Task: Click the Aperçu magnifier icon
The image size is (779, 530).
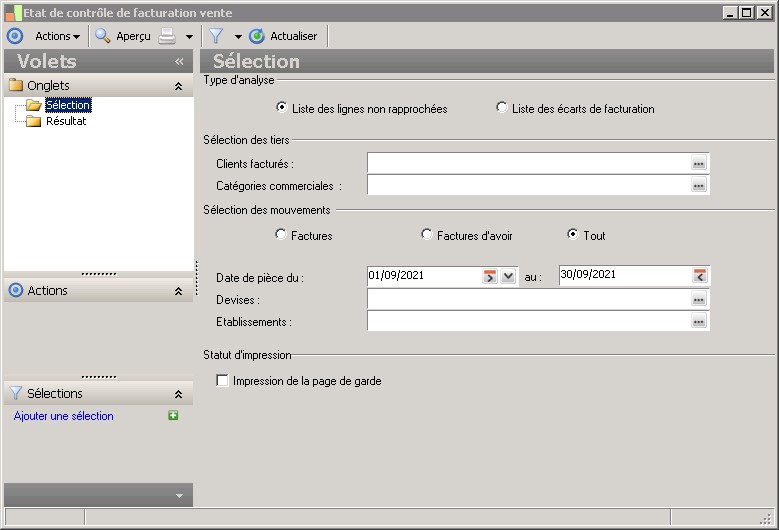Action: pyautogui.click(x=102, y=36)
